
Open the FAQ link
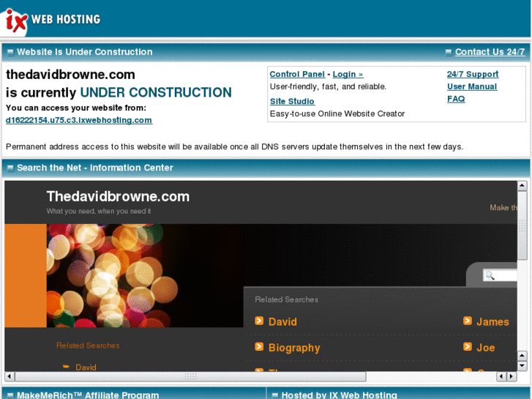(x=456, y=99)
